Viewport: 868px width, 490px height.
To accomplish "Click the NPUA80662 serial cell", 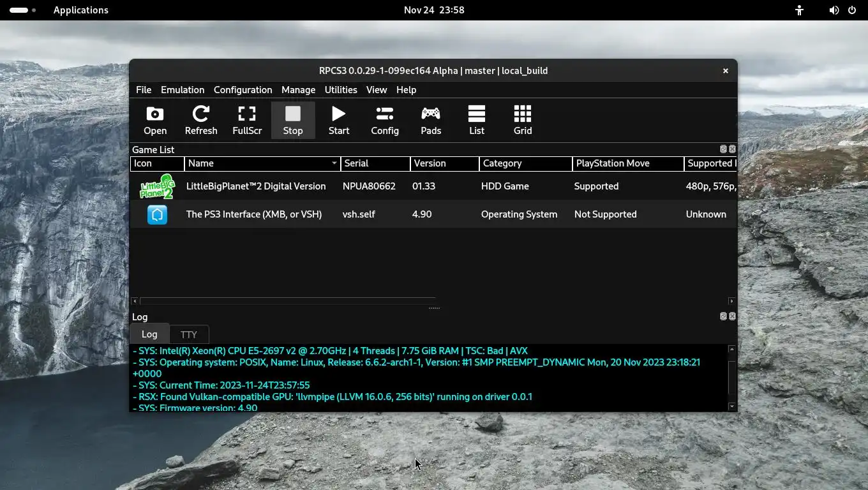I will click(369, 186).
